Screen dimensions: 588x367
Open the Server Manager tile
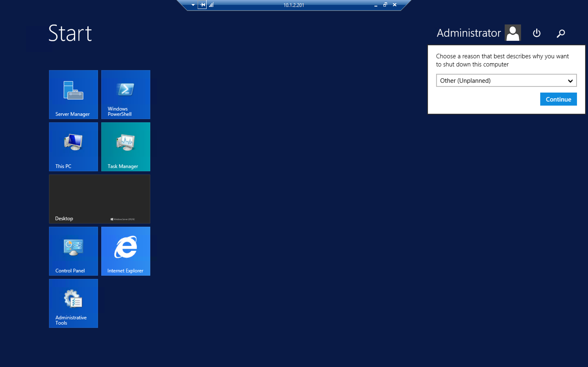tap(73, 94)
